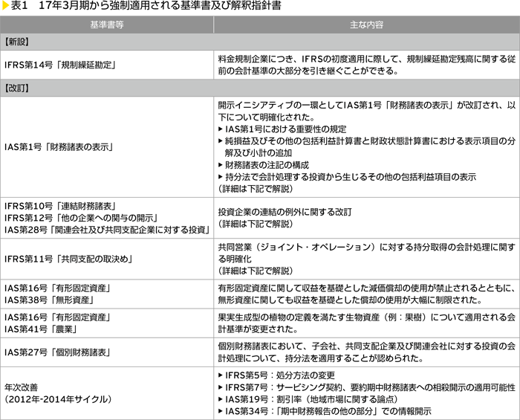The height and width of the screenshot is (420, 520).
Task: Click the bullet arrow before IFRS第7号：サービシング契約
Action: pyautogui.click(x=221, y=388)
